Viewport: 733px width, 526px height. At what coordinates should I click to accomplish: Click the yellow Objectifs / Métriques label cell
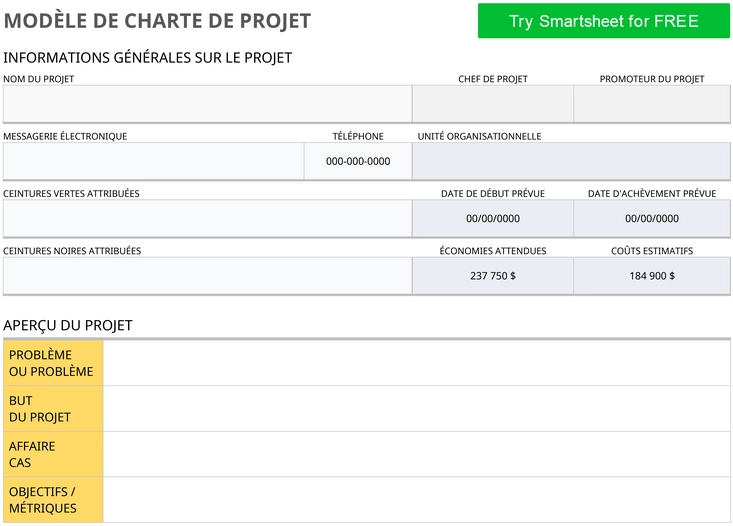pos(53,500)
